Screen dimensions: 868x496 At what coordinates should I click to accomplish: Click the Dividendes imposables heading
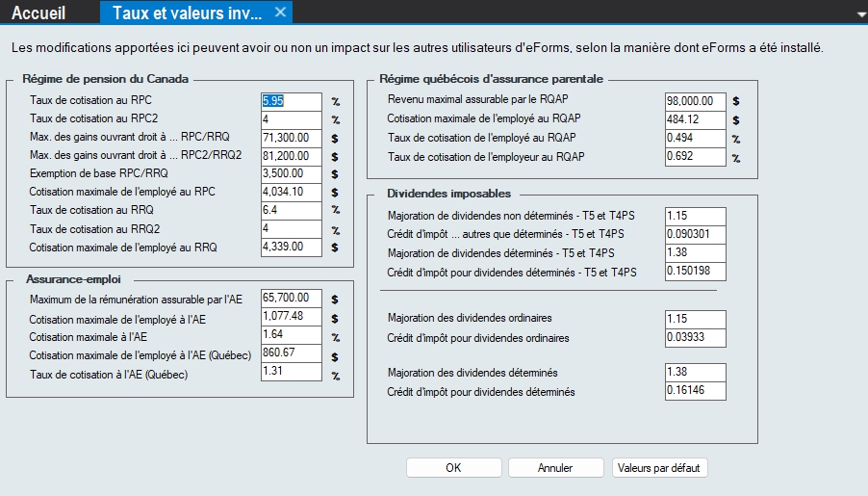tap(449, 194)
